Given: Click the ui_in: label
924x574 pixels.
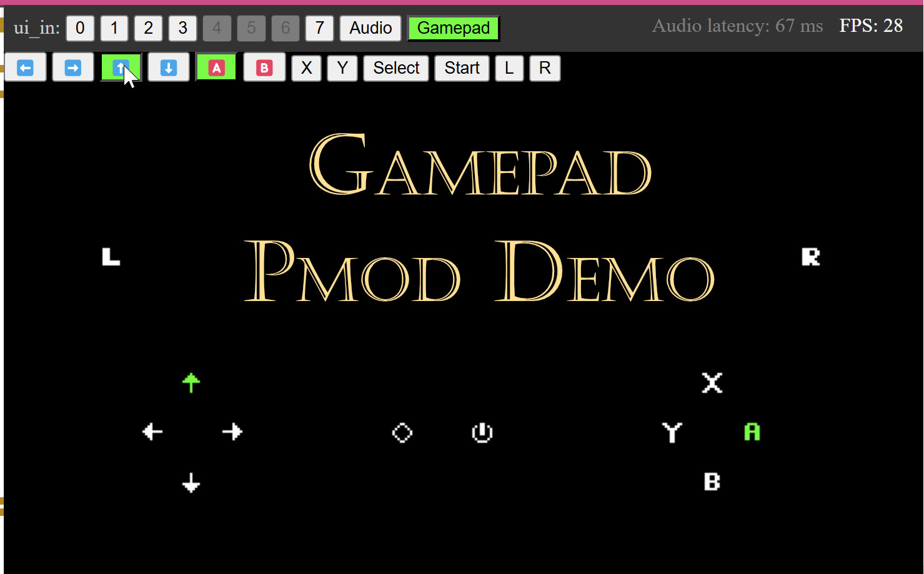Looking at the screenshot, I should [x=37, y=28].
